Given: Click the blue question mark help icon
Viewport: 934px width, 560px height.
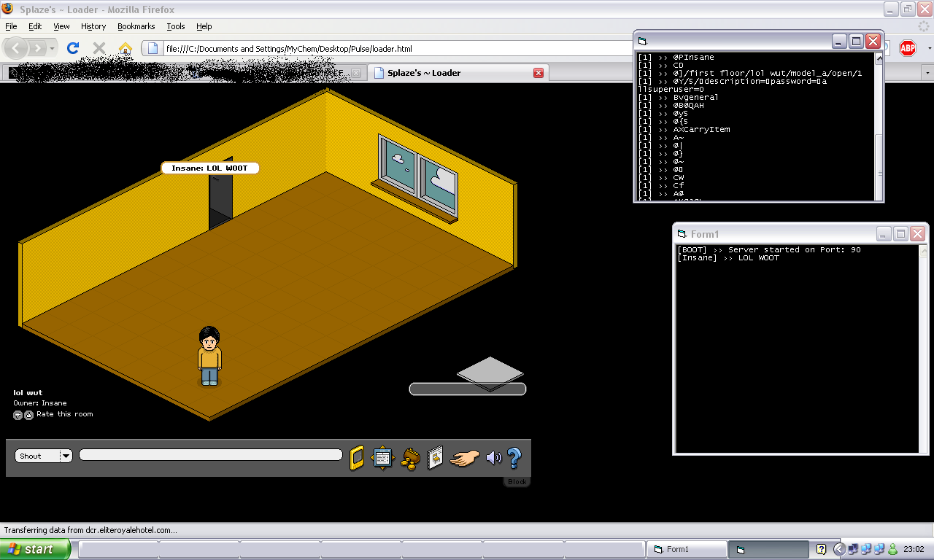Looking at the screenshot, I should click(x=514, y=457).
